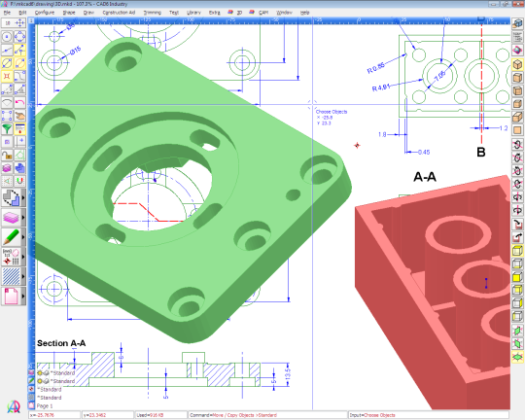
Task: Select the curve tangent transition tool
Action: (x=19, y=76)
